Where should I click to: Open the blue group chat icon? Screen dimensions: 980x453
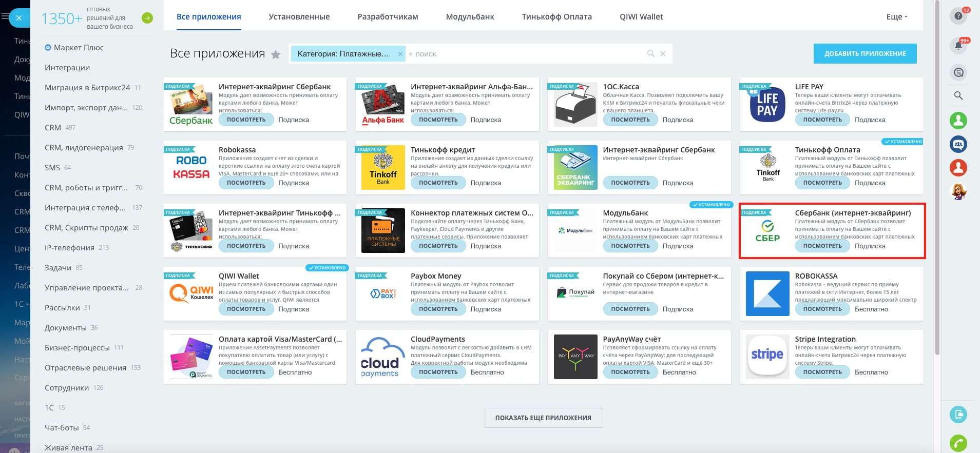point(958,144)
